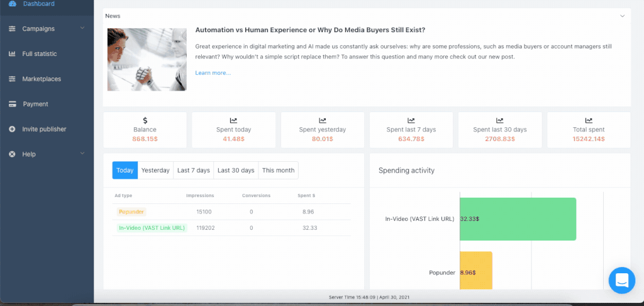Open the live chat bubble widget
Viewport: 644px width, 306px height.
(x=622, y=281)
